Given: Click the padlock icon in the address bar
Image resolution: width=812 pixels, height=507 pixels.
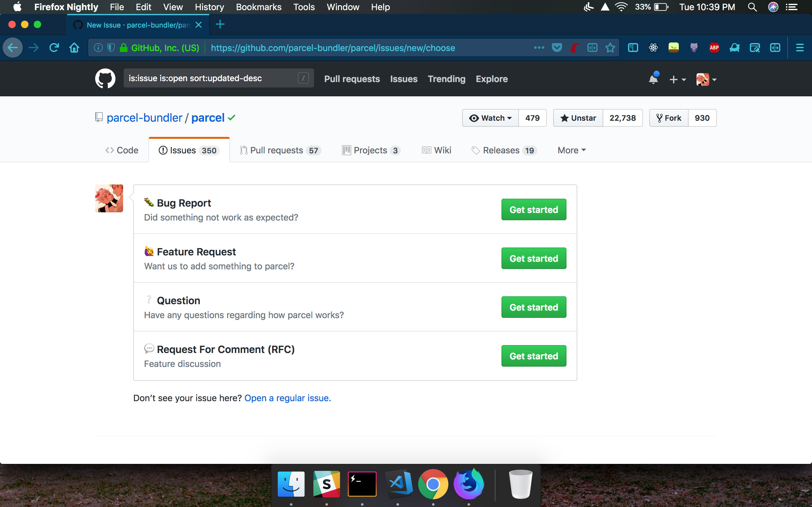Looking at the screenshot, I should click(x=123, y=48).
